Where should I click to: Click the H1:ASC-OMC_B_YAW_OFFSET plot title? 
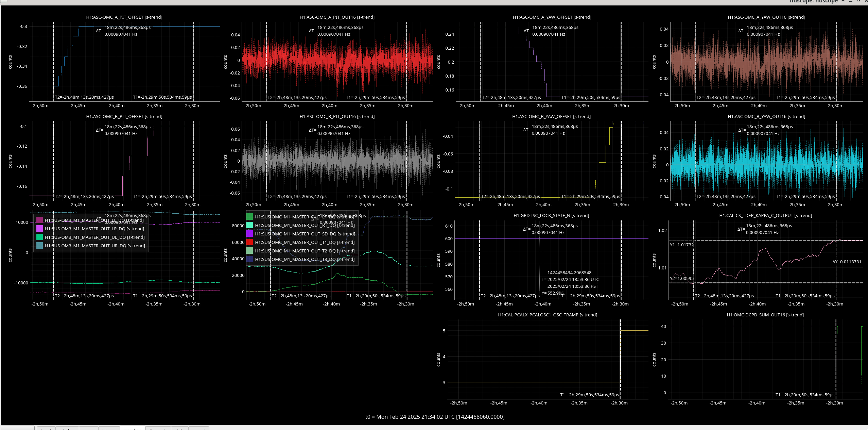(x=551, y=116)
